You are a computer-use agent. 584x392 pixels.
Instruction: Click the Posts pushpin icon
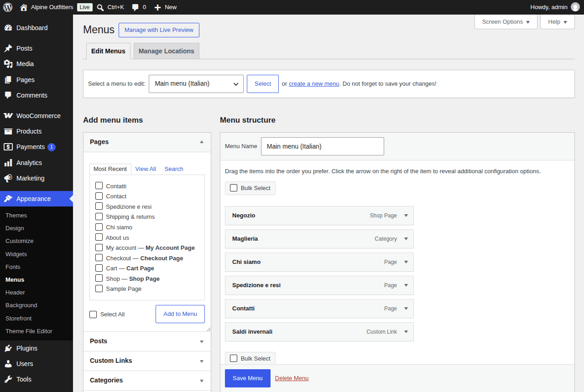pyautogui.click(x=8, y=48)
